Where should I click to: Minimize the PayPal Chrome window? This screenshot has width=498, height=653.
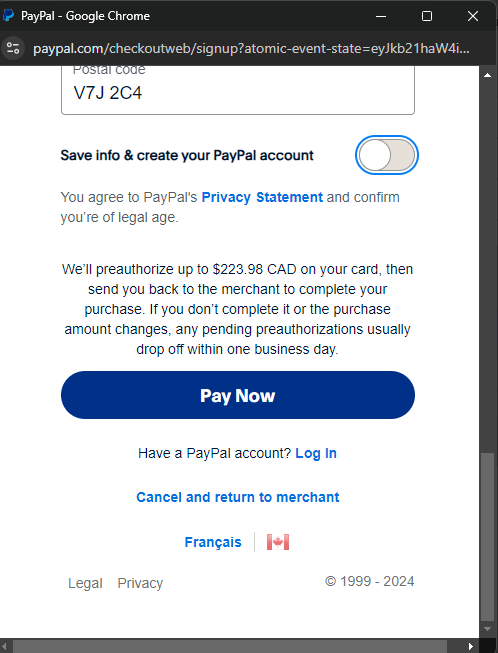tap(381, 16)
